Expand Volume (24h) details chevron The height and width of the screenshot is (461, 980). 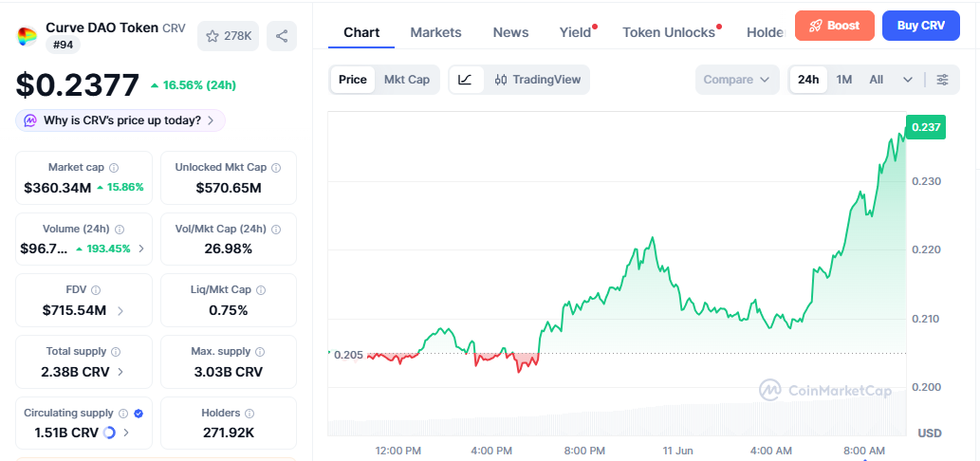[x=141, y=249]
